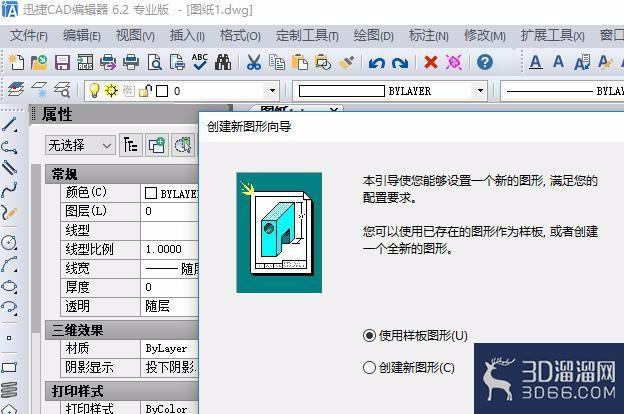Image resolution: width=624 pixels, height=414 pixels.
Task: Click the match properties brush icon
Action: tap(347, 62)
